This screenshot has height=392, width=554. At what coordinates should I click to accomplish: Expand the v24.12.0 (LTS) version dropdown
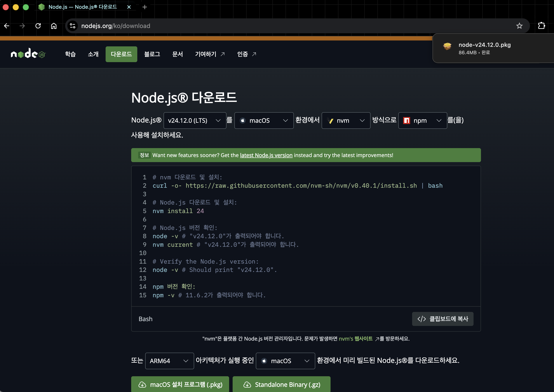195,121
